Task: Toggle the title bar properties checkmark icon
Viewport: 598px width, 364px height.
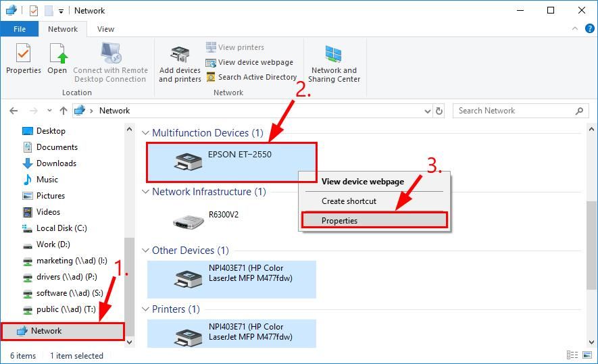Action: pos(34,11)
